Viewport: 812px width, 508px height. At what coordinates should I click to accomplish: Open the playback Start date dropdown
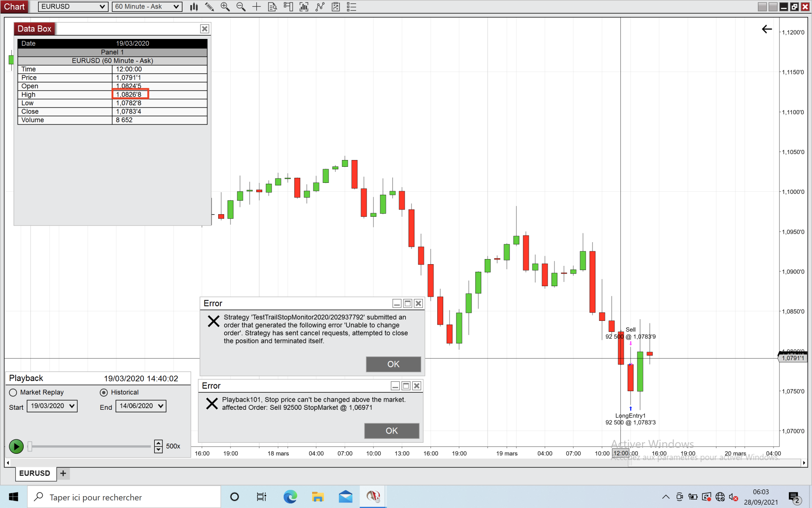pyautogui.click(x=52, y=406)
